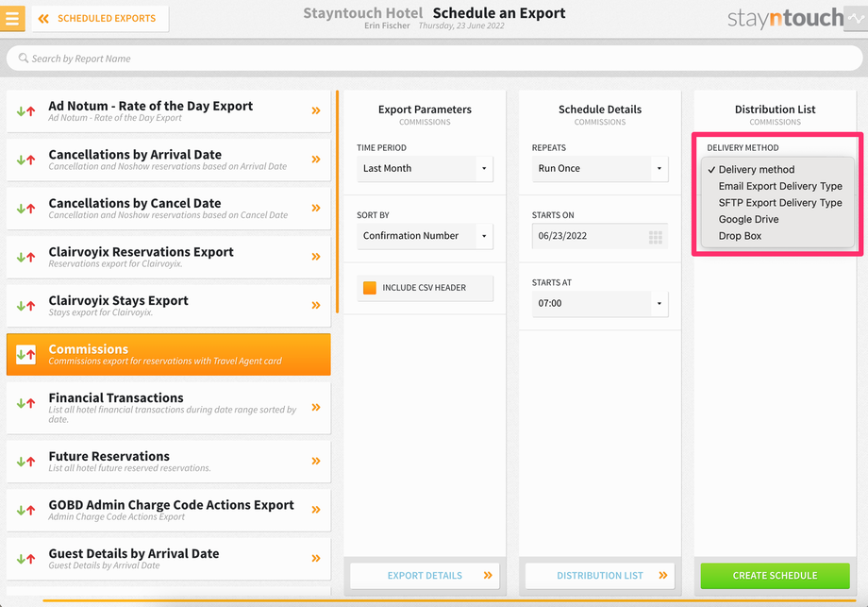Open chevron for Clairvoyix Reservations Export

[x=316, y=257]
